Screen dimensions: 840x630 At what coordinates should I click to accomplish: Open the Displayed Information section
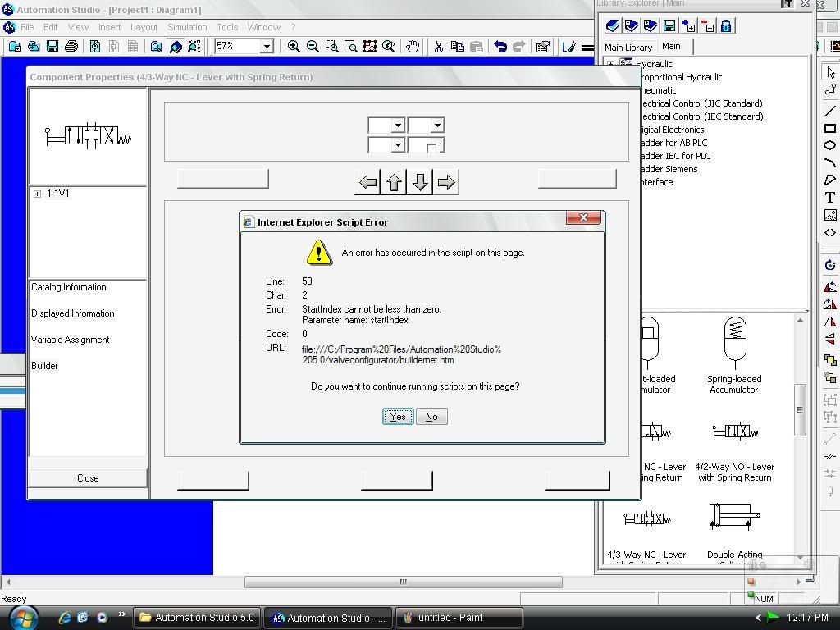tap(73, 313)
